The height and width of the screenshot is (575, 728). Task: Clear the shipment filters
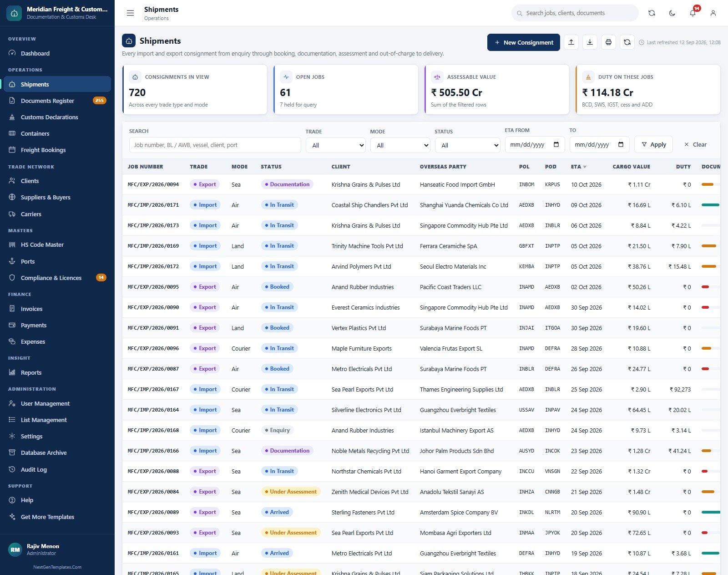pos(695,144)
